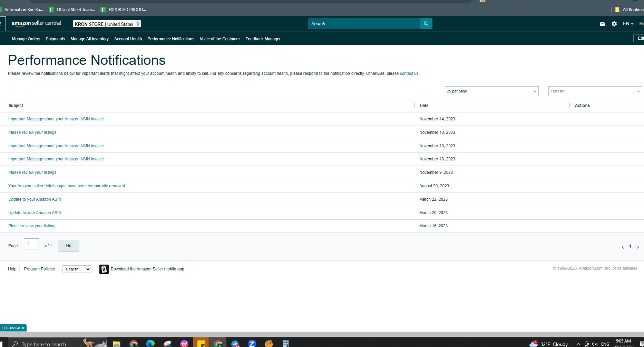Click the Seller Central search field

[x=364, y=24]
